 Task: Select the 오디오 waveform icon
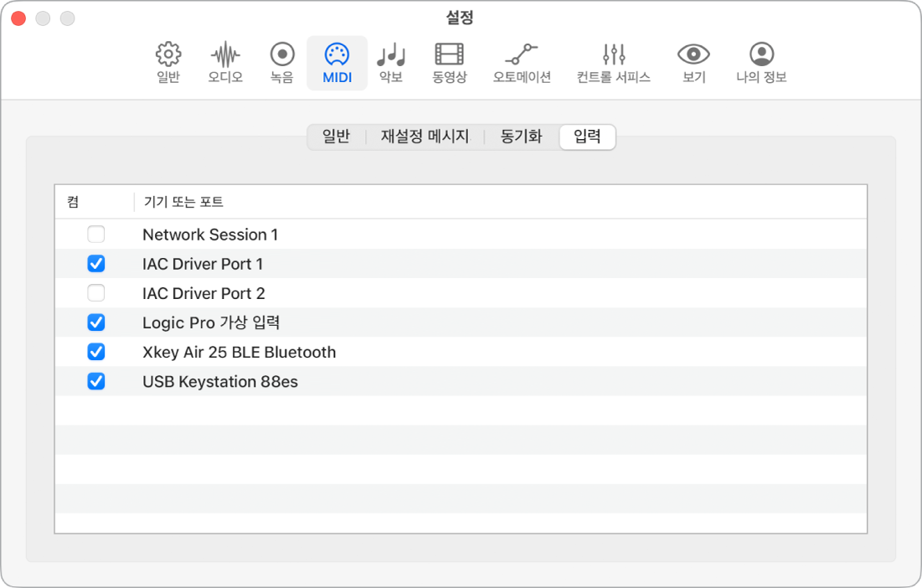coord(225,55)
